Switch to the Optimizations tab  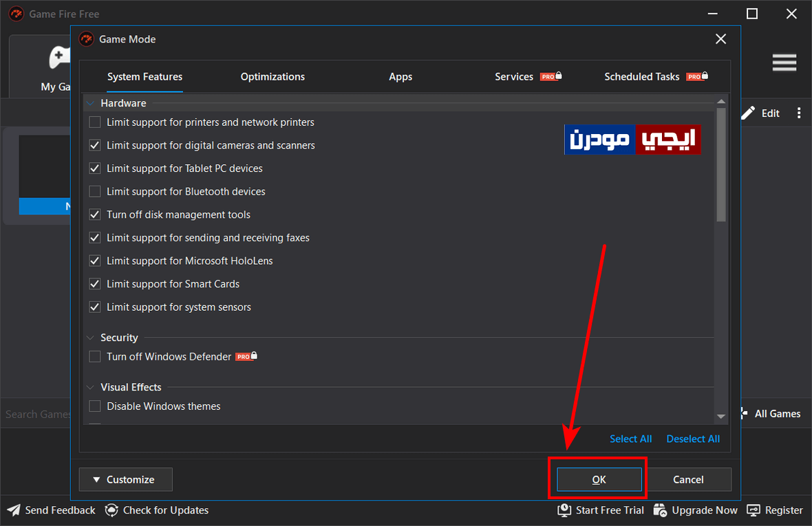tap(273, 76)
